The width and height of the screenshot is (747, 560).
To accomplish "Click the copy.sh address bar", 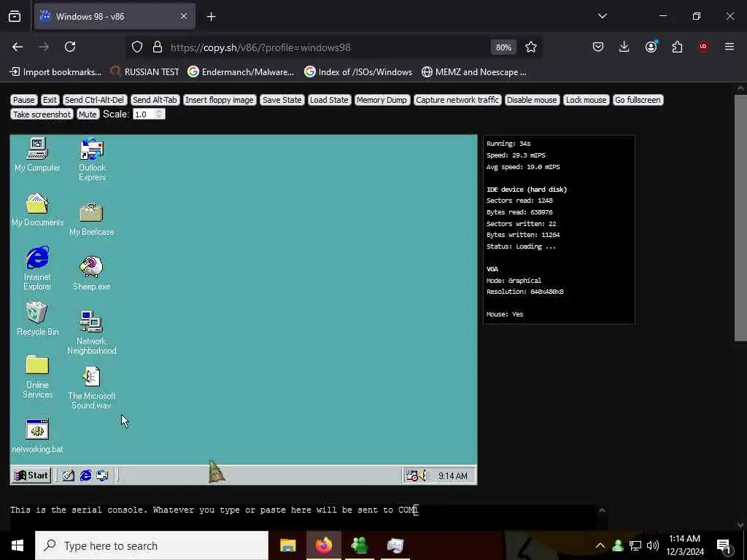I will pos(260,47).
